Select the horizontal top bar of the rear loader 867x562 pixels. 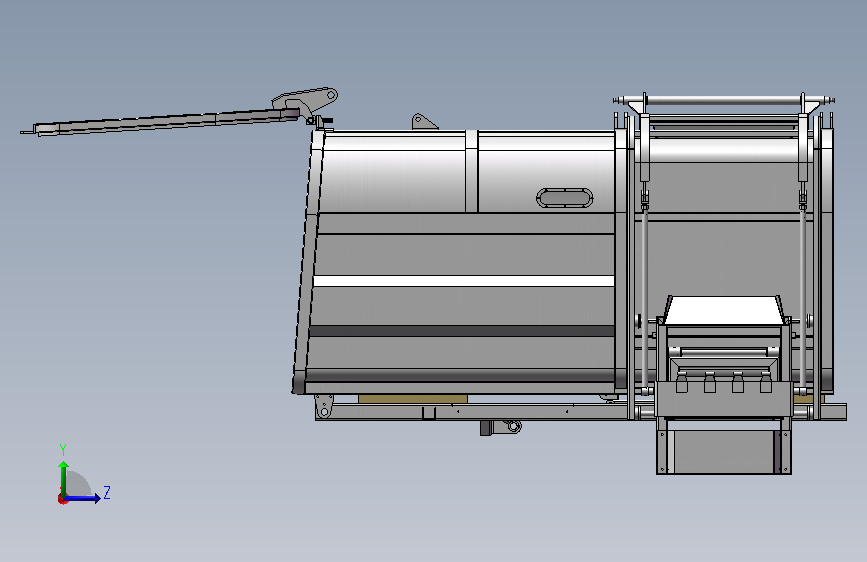(x=724, y=101)
